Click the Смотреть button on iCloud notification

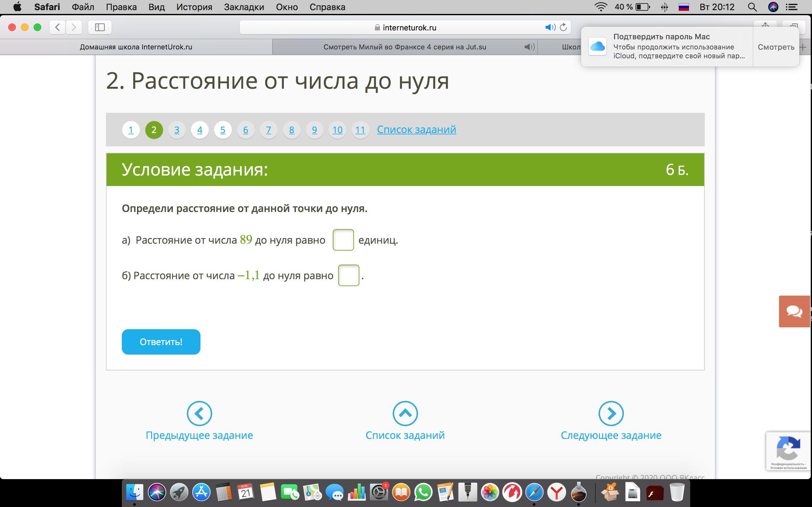click(x=776, y=47)
